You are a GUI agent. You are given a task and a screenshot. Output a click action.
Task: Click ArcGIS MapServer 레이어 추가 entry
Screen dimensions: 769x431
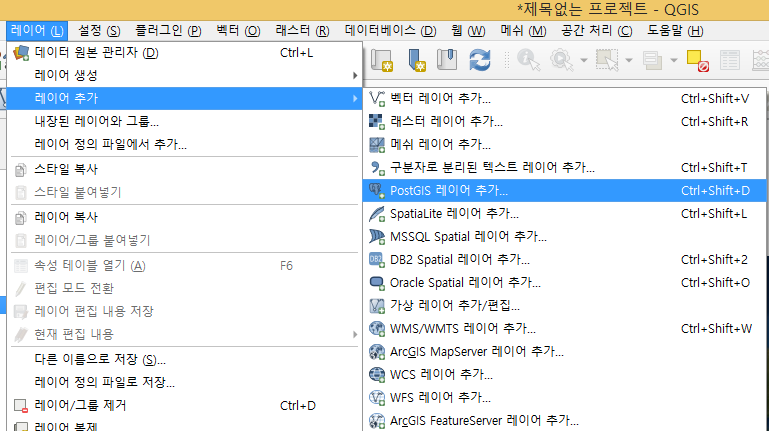(565, 352)
